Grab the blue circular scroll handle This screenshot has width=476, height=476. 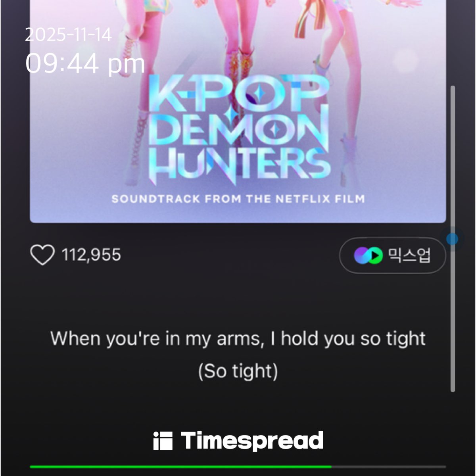[452, 239]
